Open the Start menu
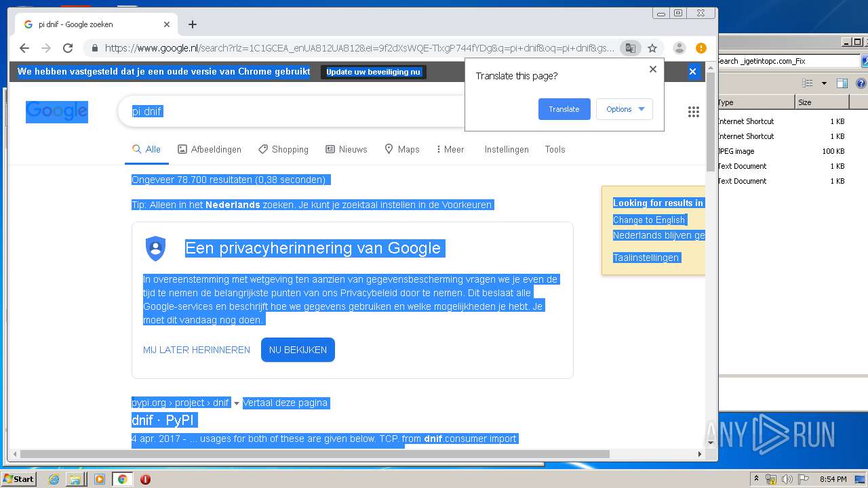 18,479
